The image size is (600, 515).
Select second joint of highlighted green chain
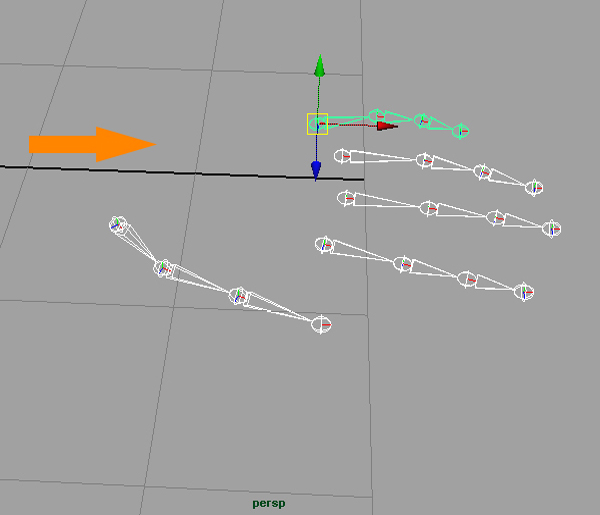tap(377, 116)
